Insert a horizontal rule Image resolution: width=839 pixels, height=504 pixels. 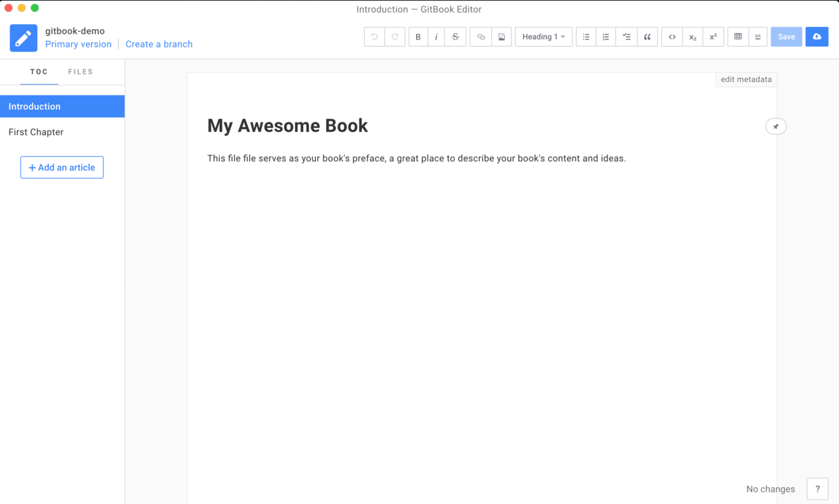click(x=757, y=37)
